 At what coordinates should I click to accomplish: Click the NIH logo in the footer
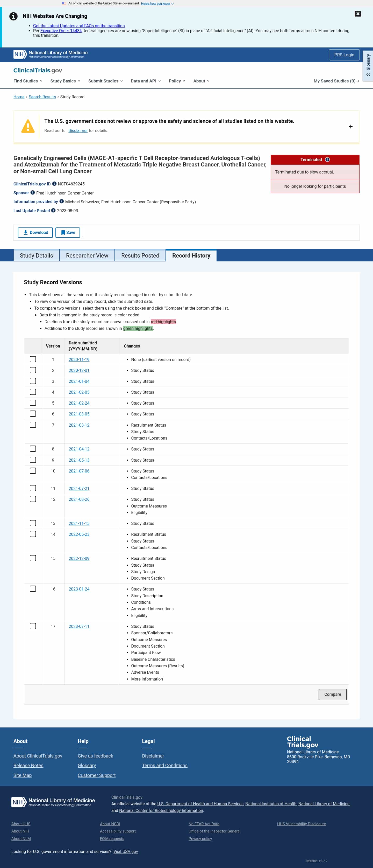[53, 802]
